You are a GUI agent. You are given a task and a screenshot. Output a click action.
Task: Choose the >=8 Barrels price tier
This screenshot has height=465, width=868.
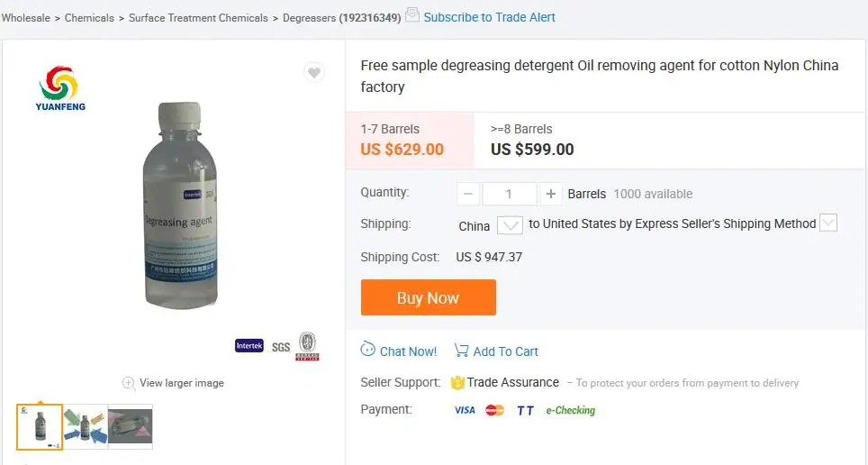click(532, 140)
